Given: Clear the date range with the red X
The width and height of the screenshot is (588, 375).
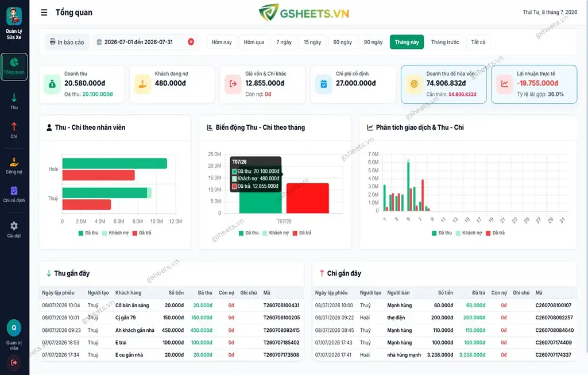Looking at the screenshot, I should [191, 42].
